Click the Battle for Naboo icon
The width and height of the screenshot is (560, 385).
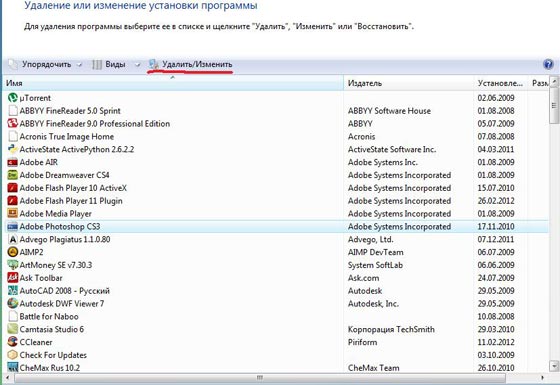coord(13,316)
